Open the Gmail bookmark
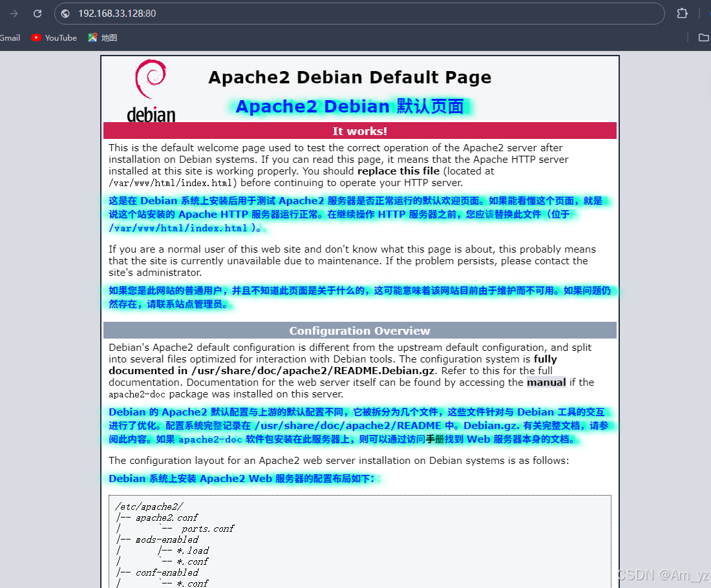The height and width of the screenshot is (588, 711). point(10,37)
